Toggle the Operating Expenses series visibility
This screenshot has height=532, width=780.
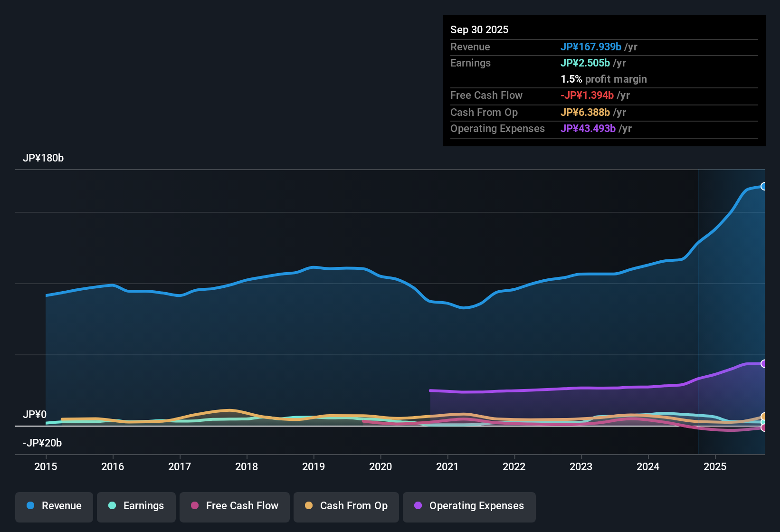point(469,506)
